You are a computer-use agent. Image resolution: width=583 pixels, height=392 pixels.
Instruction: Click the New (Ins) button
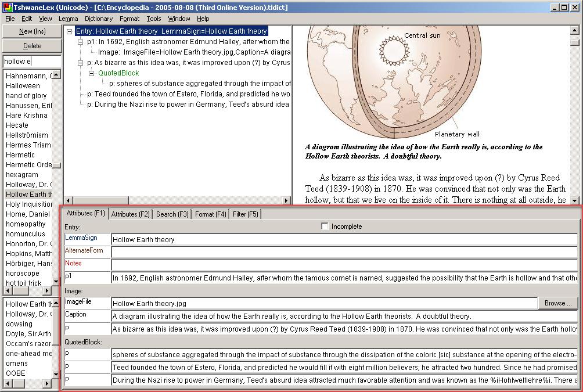pos(32,31)
